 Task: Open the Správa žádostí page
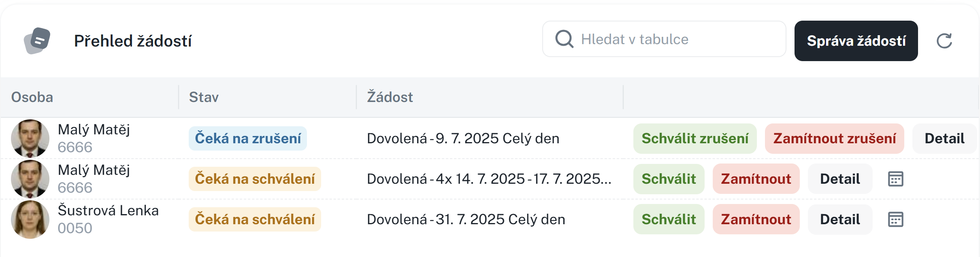coord(856,41)
